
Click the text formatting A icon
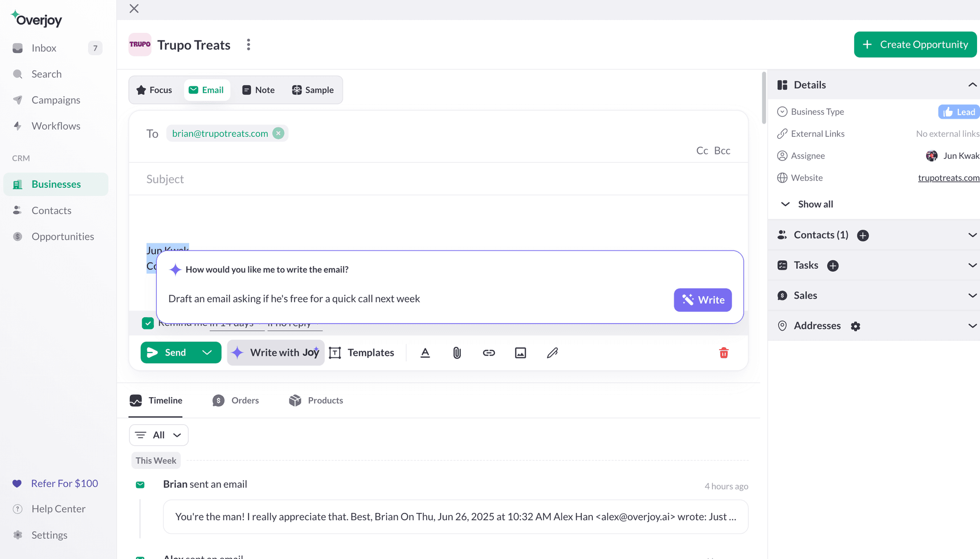pos(425,353)
